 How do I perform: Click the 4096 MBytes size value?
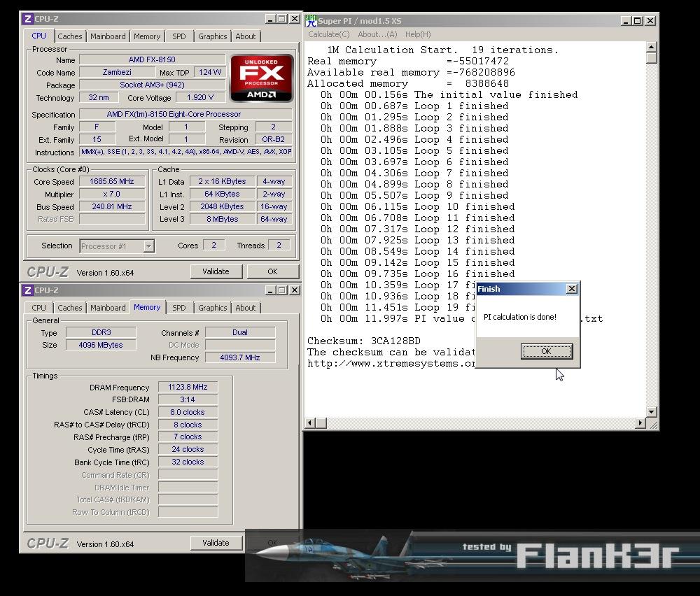(x=101, y=345)
